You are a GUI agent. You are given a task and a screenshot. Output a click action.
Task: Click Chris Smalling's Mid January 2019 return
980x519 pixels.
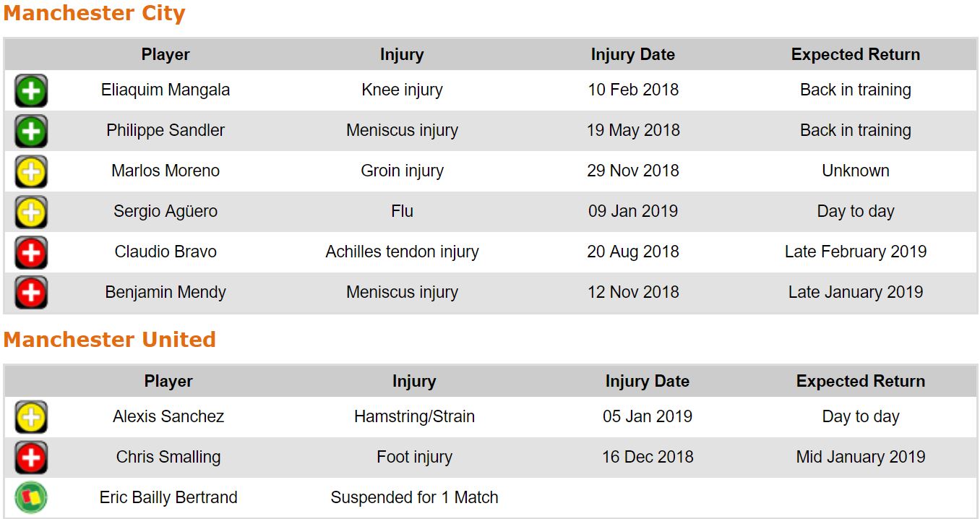click(x=860, y=458)
